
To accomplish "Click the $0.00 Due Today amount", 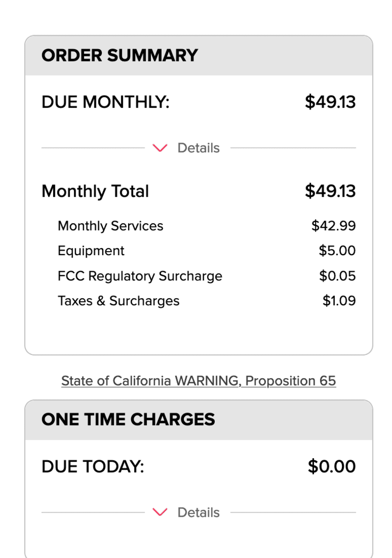I will pyautogui.click(x=332, y=466).
